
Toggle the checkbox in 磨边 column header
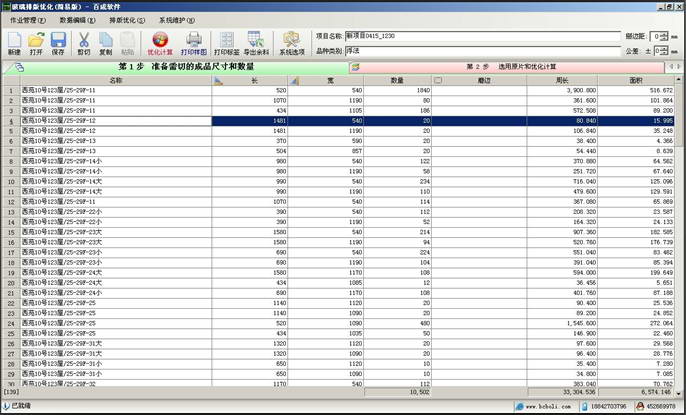[x=438, y=80]
